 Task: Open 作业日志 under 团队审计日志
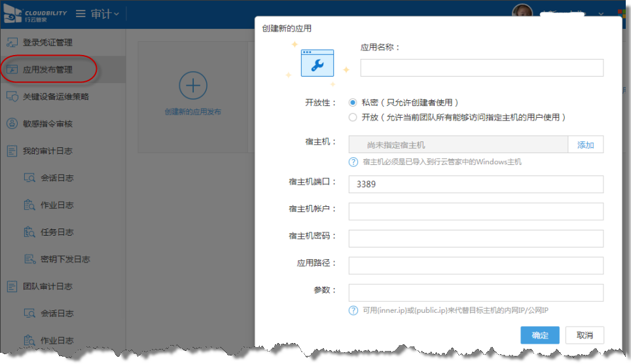pyautogui.click(x=57, y=340)
